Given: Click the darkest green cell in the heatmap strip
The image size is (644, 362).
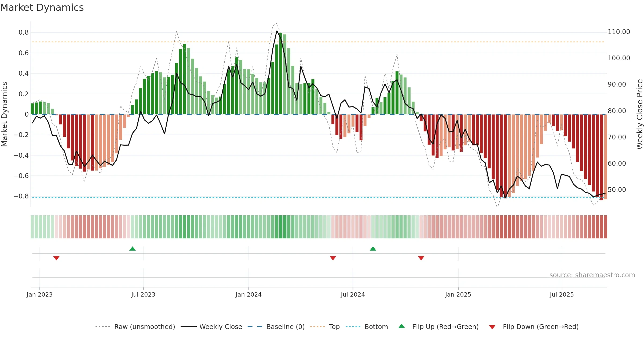Looking at the screenshot, I should tap(281, 227).
